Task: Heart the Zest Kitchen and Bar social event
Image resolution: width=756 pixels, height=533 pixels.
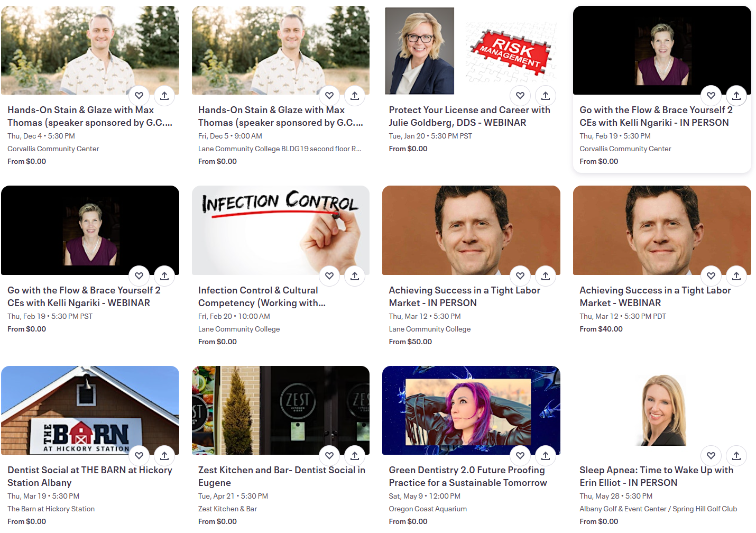Action: 329,456
